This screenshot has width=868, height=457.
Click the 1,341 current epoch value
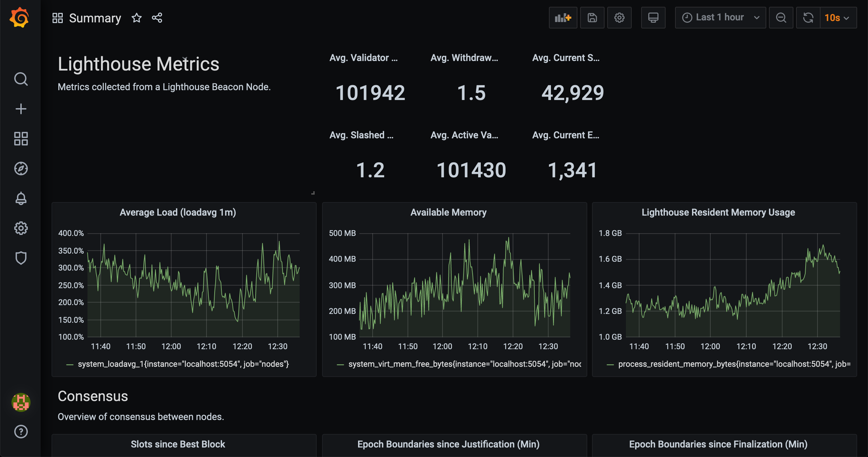pyautogui.click(x=572, y=170)
